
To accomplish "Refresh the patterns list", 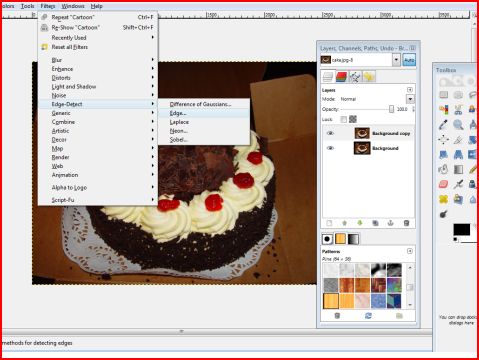I will 368,316.
